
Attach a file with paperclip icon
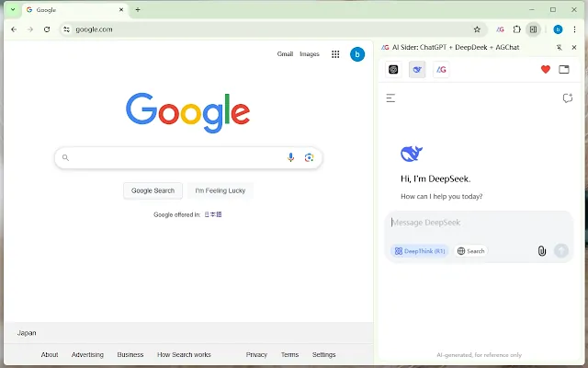(541, 251)
